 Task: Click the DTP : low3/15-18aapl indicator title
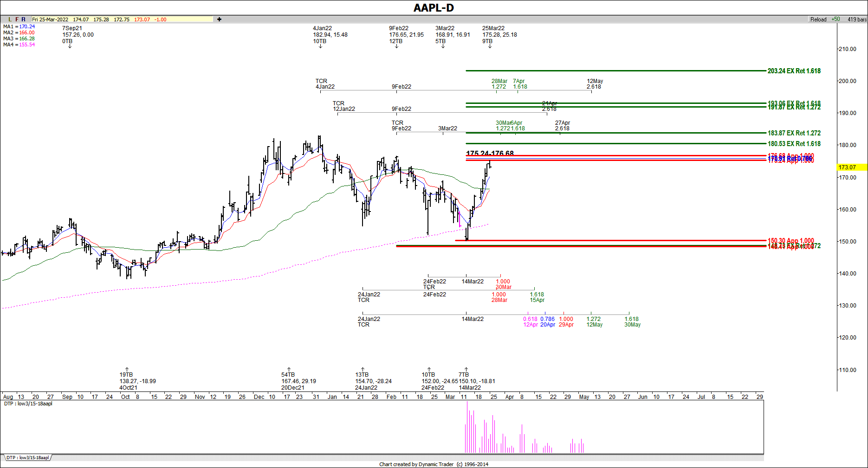coord(28,404)
